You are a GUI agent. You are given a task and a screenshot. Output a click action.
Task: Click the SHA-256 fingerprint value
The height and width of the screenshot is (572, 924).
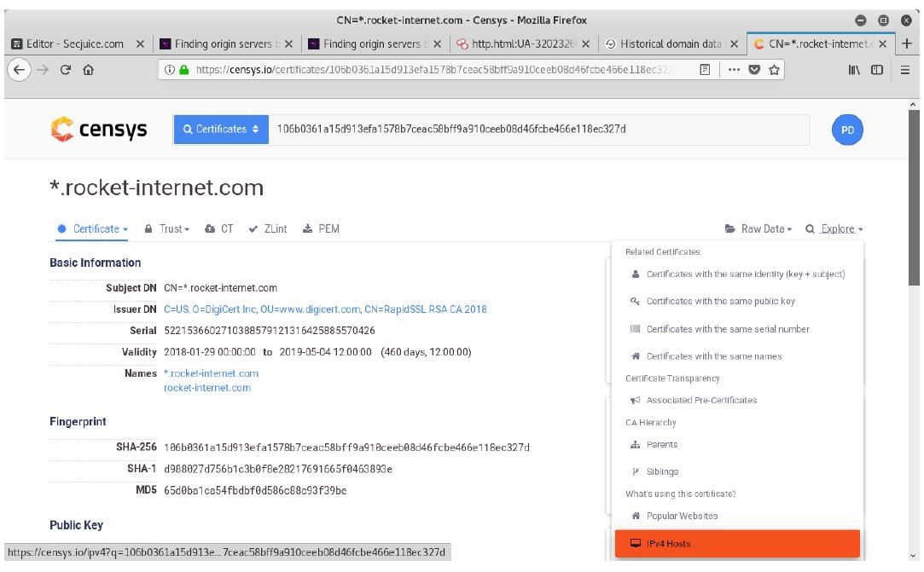tap(346, 447)
